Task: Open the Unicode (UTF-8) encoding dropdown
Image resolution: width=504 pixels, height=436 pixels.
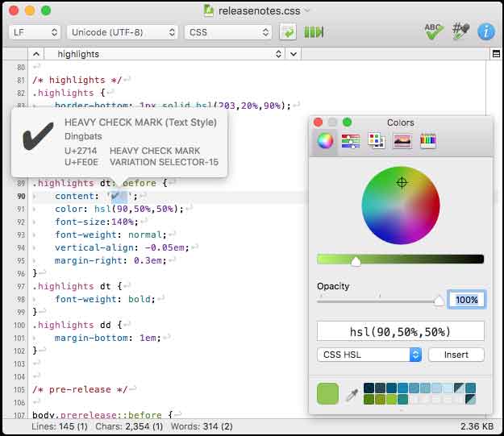Action: pos(122,32)
